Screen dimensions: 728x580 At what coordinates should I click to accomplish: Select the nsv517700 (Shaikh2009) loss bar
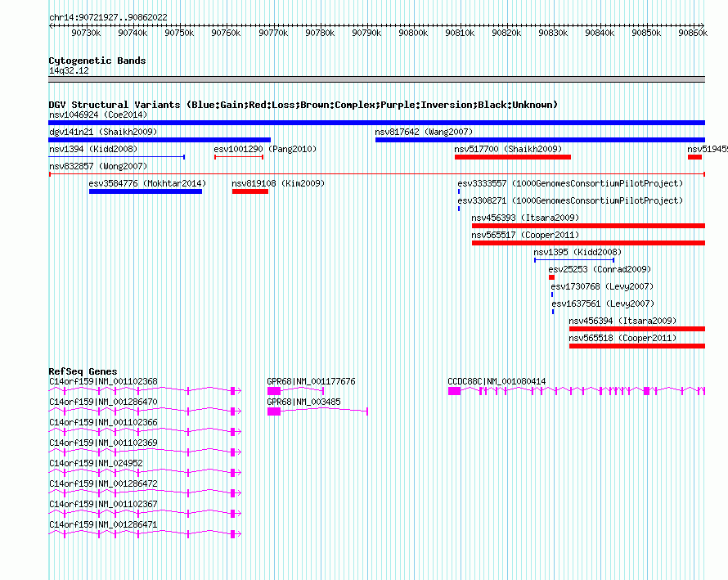pos(513,157)
